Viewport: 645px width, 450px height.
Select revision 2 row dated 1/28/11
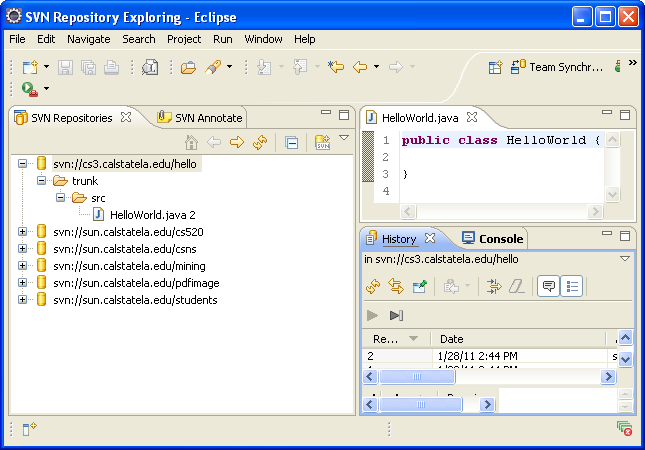[x=490, y=356]
